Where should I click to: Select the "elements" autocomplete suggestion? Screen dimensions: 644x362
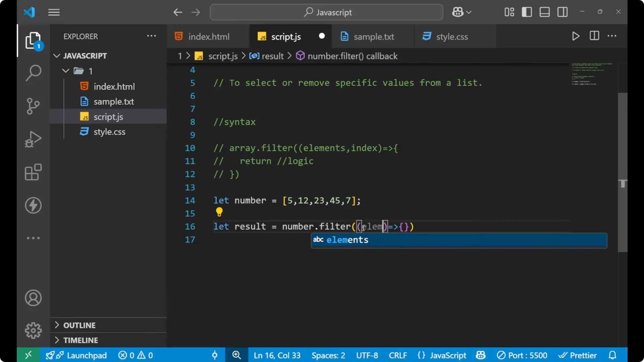[x=347, y=240]
